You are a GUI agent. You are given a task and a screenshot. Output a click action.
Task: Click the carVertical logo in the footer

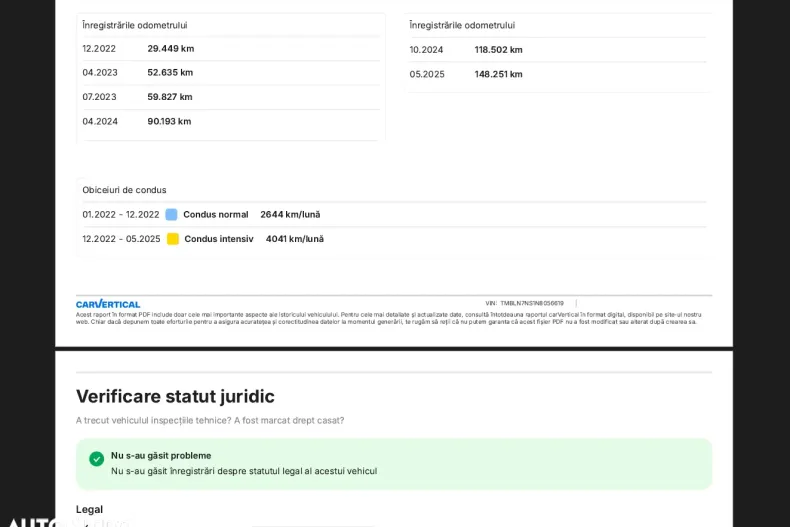(108, 304)
